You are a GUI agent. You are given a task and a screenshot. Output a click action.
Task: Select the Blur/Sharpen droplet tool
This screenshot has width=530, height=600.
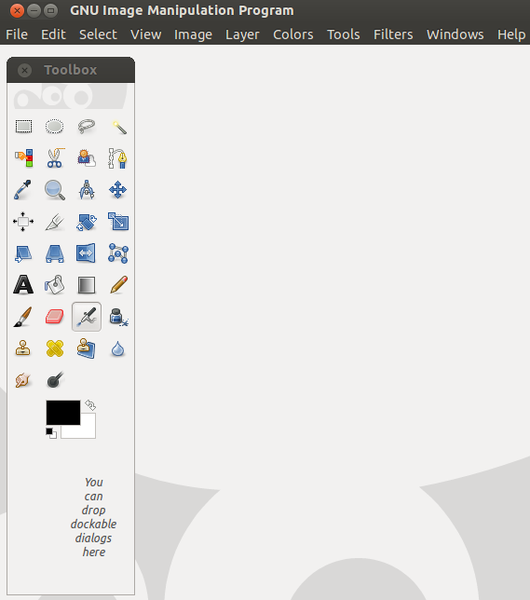[118, 349]
